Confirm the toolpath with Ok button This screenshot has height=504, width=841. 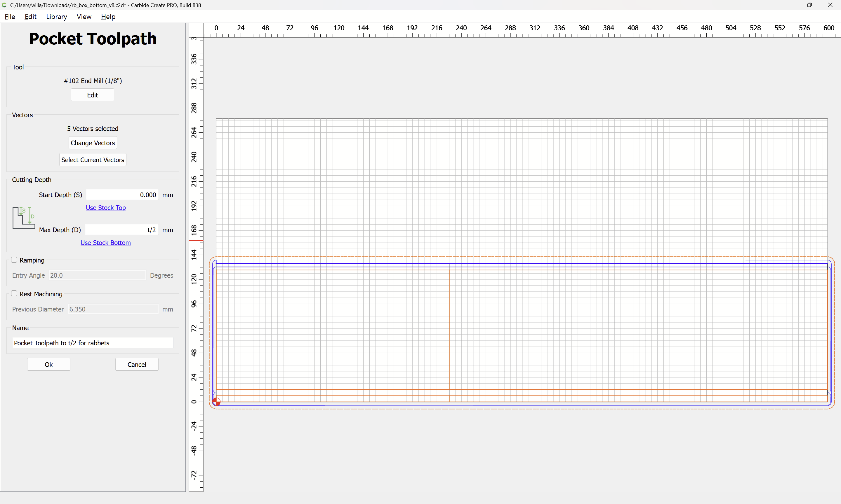pos(48,364)
